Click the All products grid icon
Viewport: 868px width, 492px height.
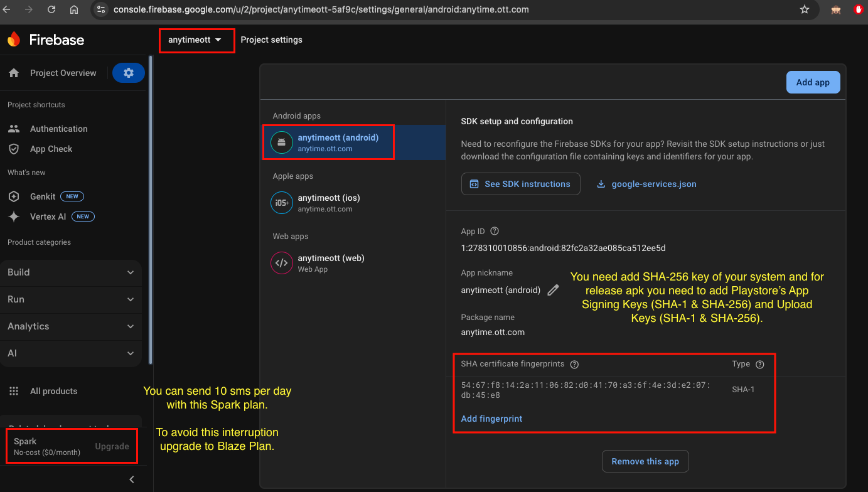click(14, 391)
